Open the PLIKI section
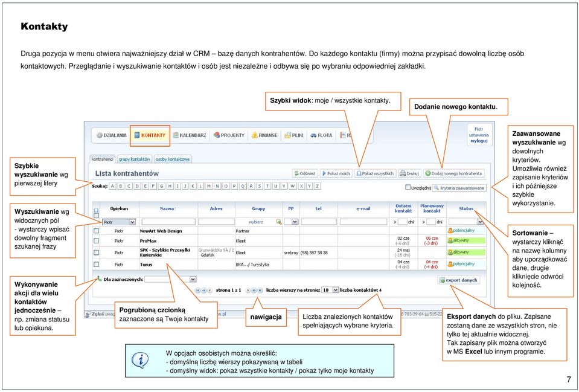 294,135
